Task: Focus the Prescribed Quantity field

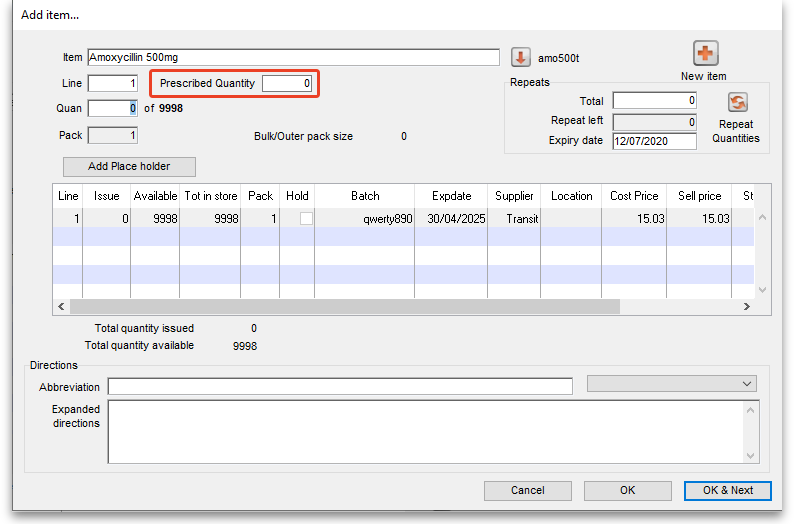Action: (288, 84)
